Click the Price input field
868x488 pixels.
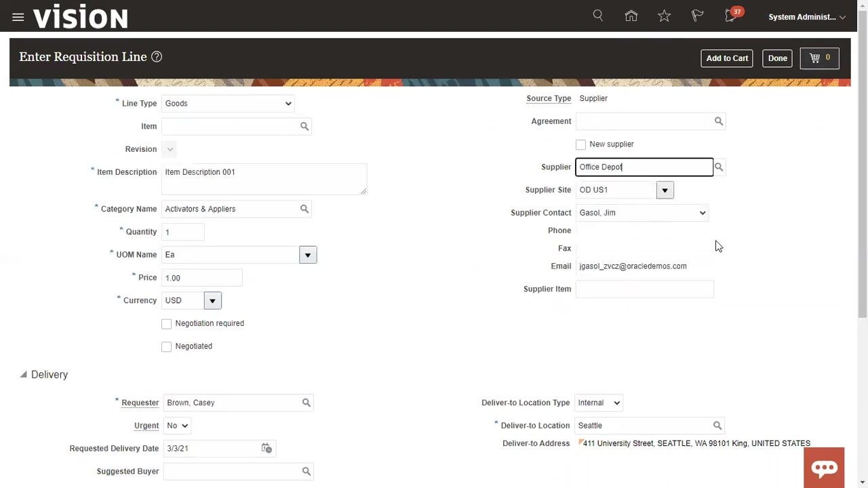202,278
